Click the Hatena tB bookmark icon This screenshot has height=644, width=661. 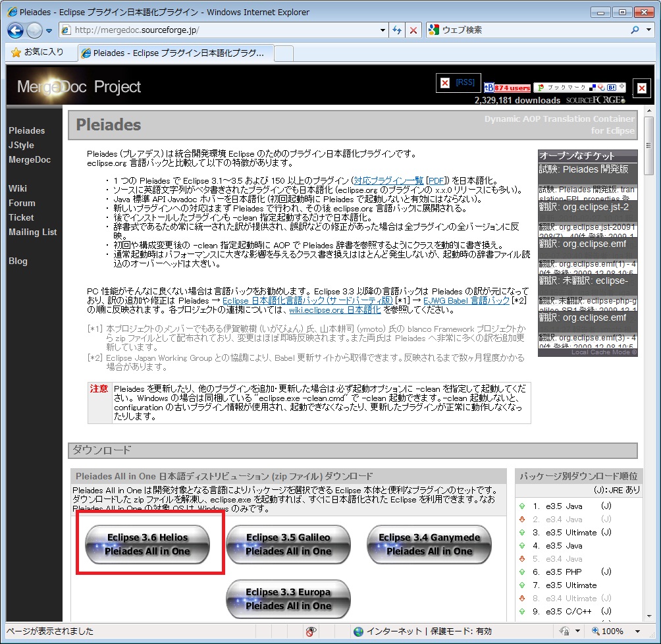pos(489,88)
